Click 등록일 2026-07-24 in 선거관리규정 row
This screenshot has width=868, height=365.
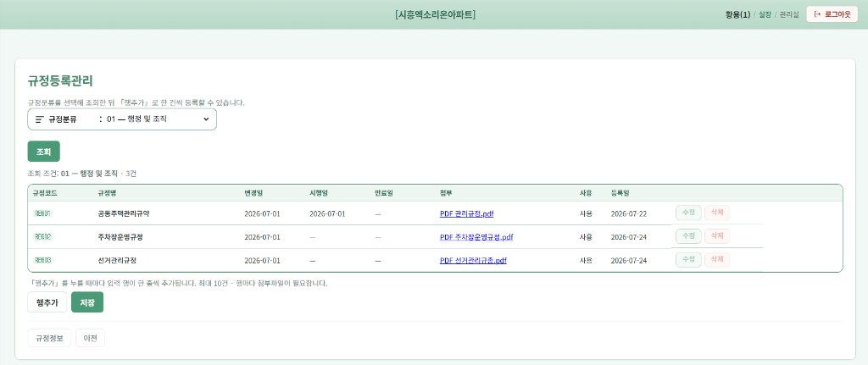point(628,261)
